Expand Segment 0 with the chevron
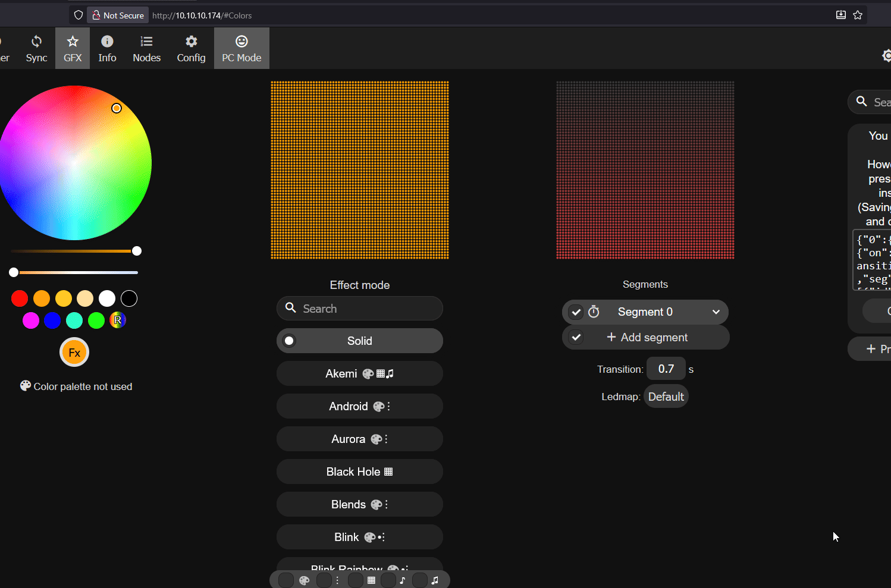The width and height of the screenshot is (891, 588). [x=716, y=312]
